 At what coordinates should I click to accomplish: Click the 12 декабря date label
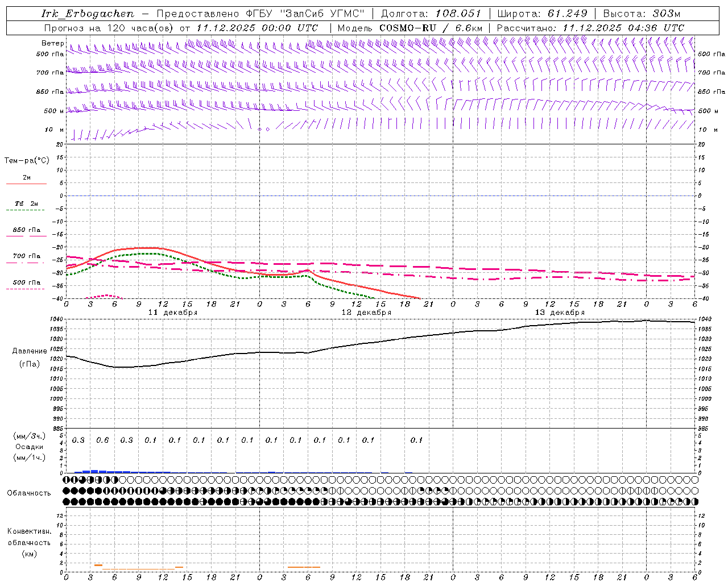(x=366, y=313)
